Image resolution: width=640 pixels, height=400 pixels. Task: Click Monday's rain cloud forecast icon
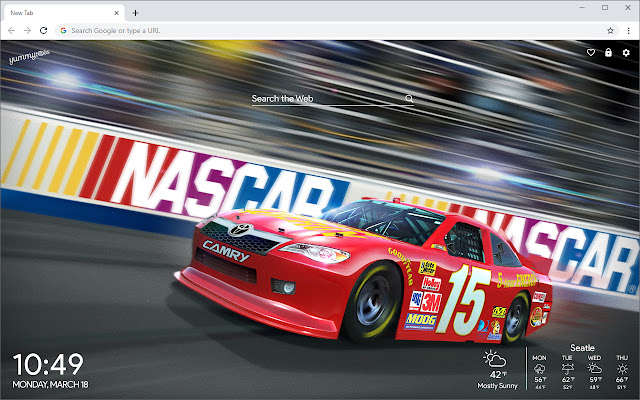(x=540, y=369)
